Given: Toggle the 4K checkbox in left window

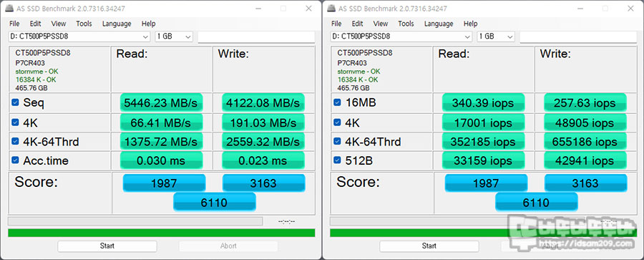Looking at the screenshot, I should [15, 122].
